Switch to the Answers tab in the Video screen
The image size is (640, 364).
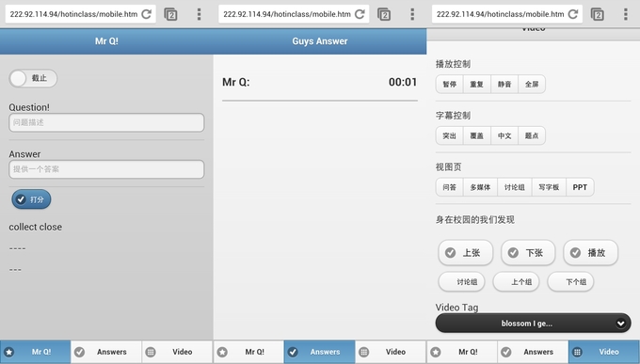click(533, 352)
